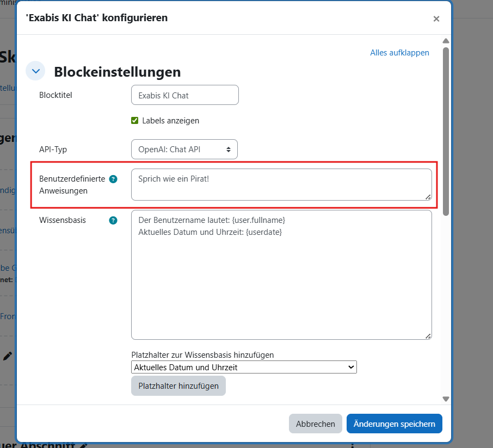Image resolution: width=493 pixels, height=448 pixels.
Task: Click resize handle of Anweisungen textarea
Action: point(428,197)
